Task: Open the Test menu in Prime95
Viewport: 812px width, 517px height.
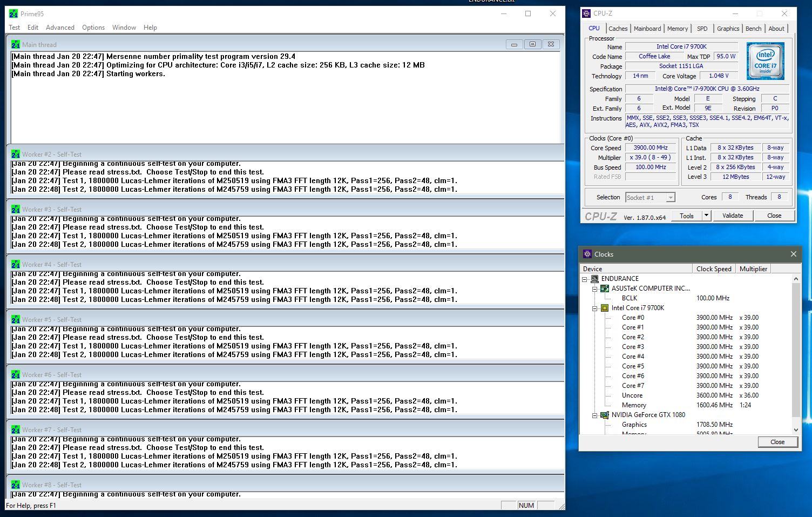Action: tap(15, 28)
